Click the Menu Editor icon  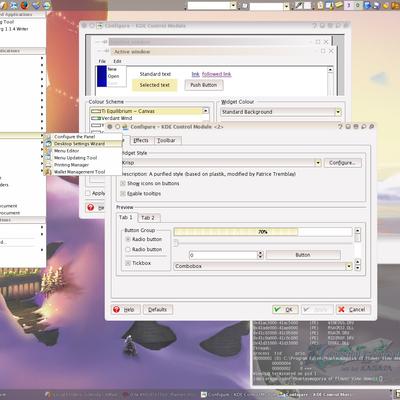click(48, 151)
